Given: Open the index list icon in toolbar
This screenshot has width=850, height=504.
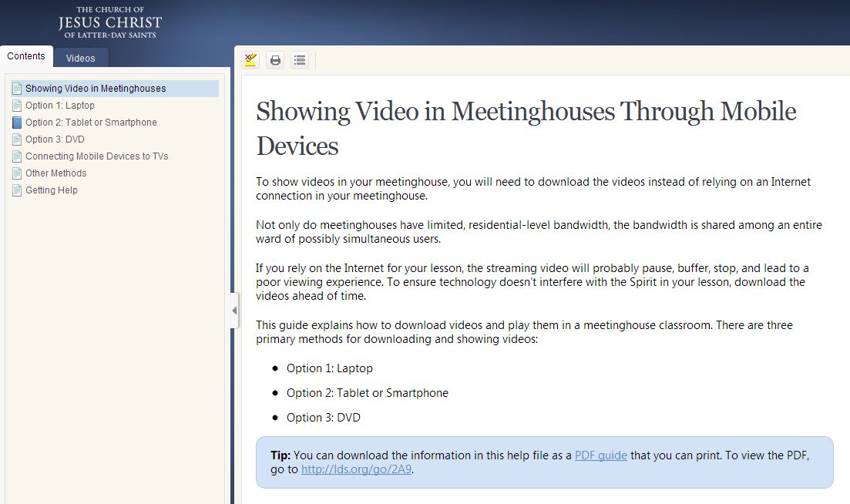Looking at the screenshot, I should [x=299, y=59].
